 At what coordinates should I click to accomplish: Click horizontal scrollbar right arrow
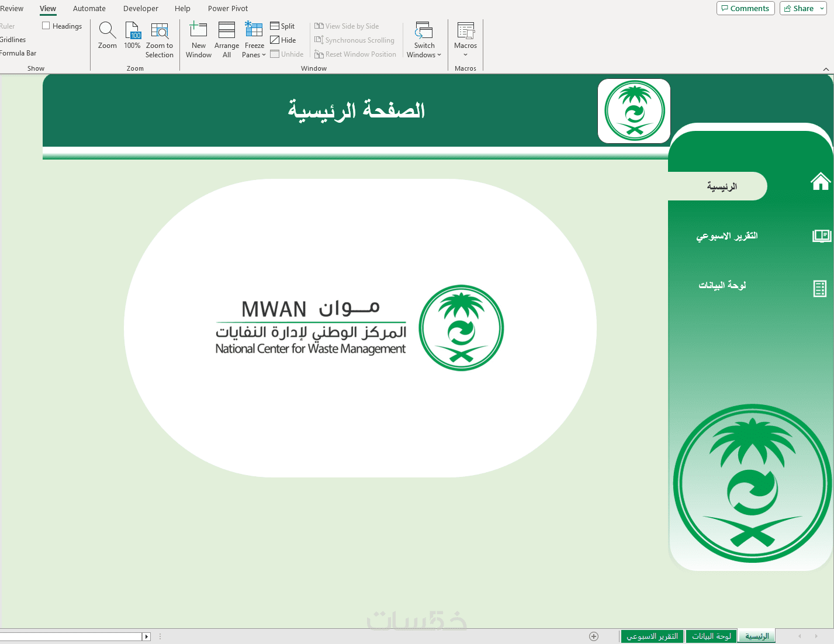[147, 636]
